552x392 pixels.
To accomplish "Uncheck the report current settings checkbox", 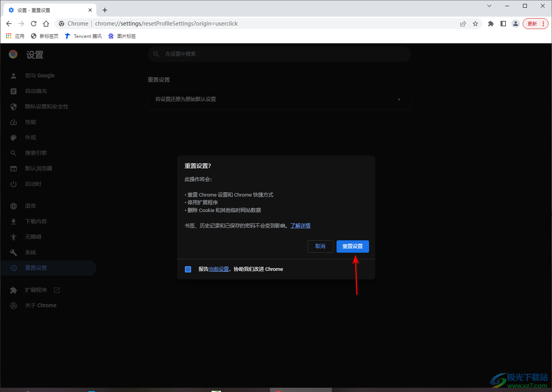I will click(188, 269).
